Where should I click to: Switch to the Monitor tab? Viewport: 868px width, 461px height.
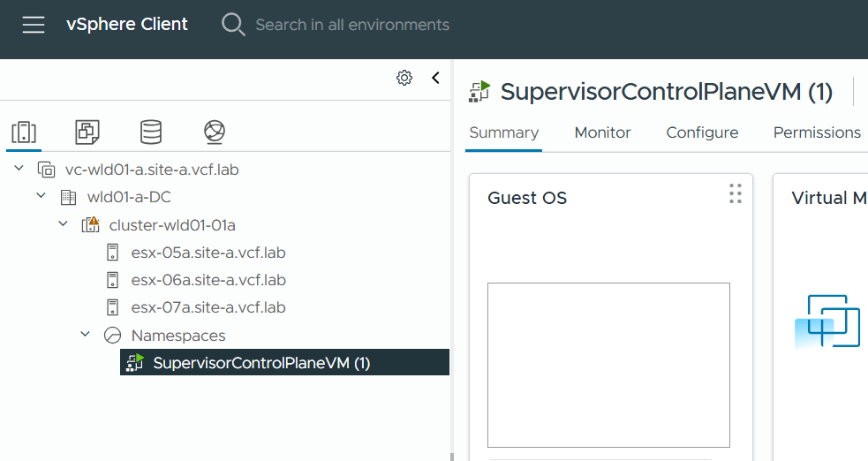(602, 132)
